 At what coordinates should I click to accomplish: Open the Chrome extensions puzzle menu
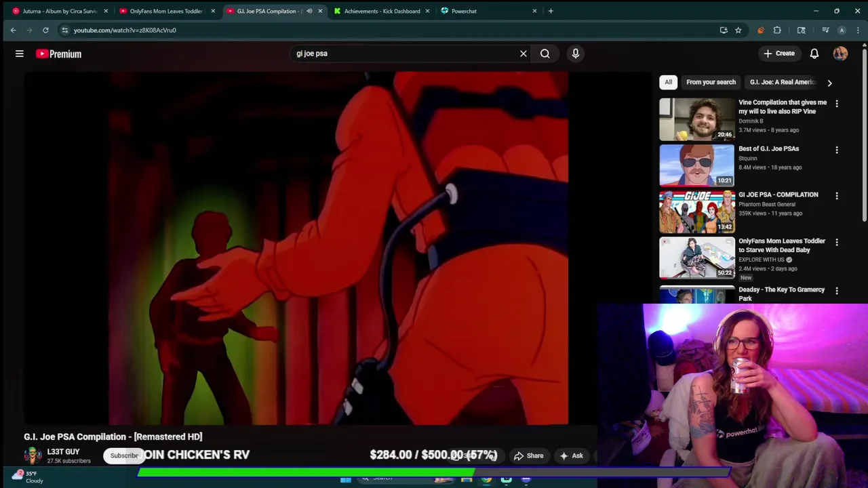click(x=777, y=30)
